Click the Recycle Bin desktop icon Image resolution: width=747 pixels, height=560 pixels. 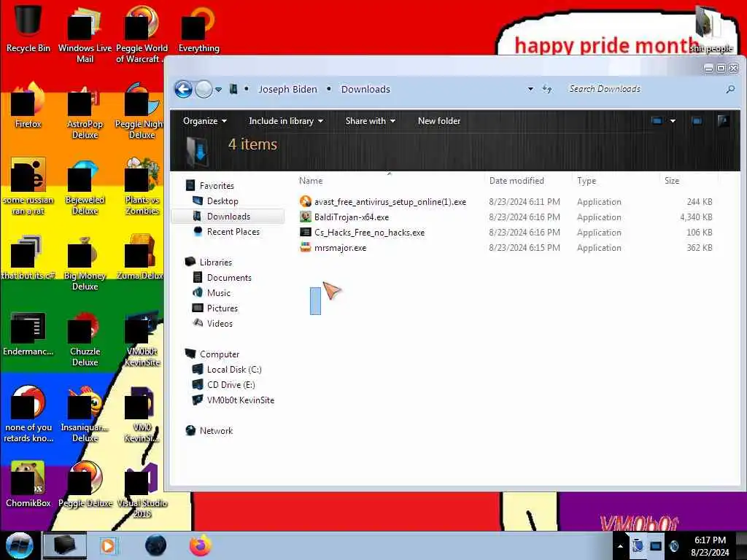[28, 27]
